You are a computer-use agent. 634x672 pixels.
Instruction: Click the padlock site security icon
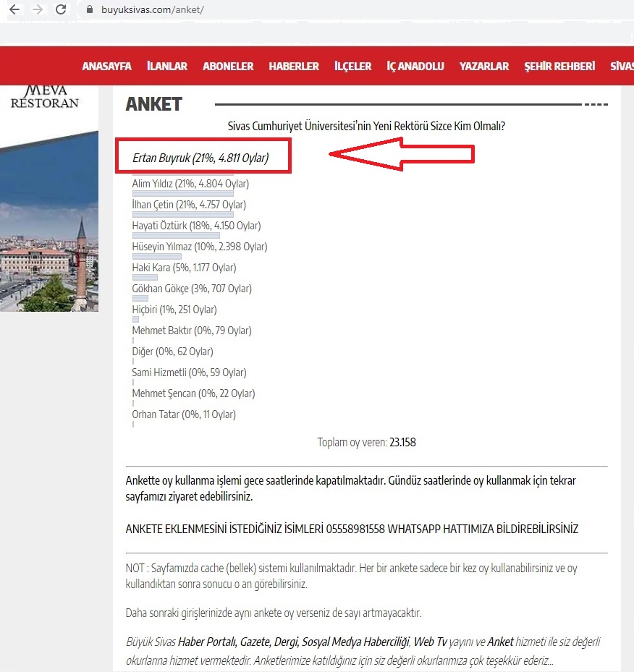point(90,10)
